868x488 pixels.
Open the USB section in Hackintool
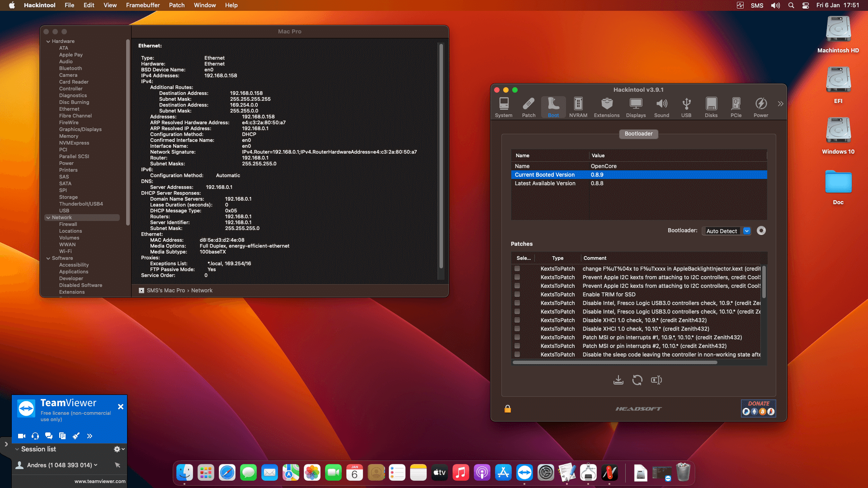tap(686, 107)
